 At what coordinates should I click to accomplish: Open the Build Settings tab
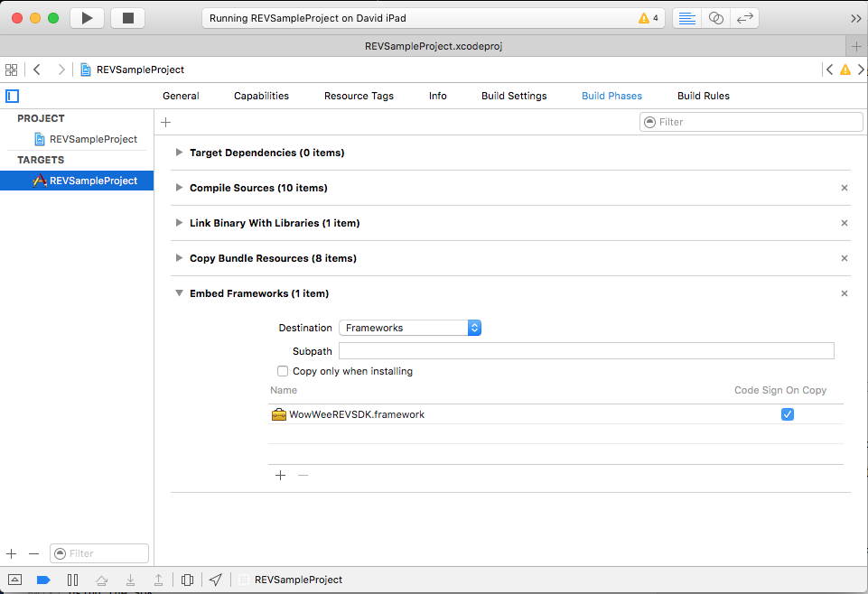pos(514,97)
